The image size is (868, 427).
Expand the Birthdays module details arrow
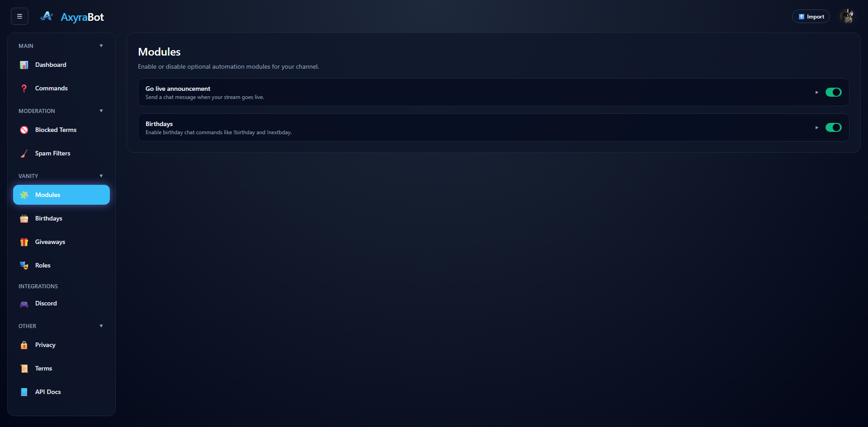tap(817, 127)
